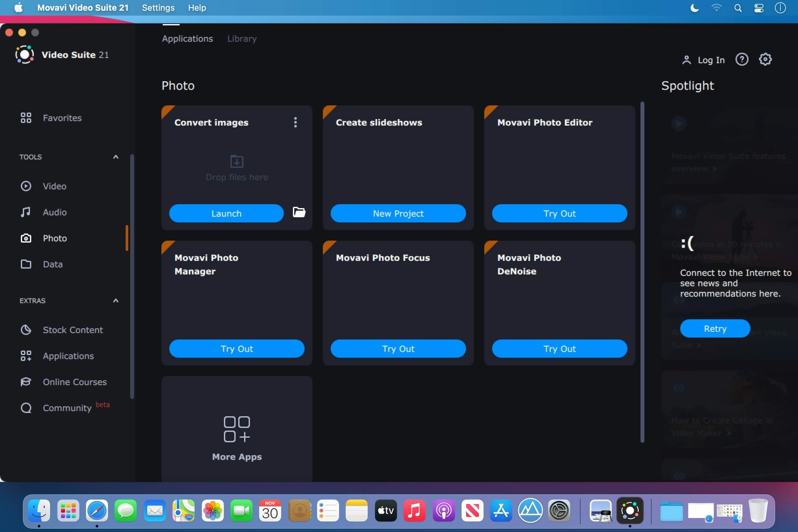Open the Video tools section
The height and width of the screenshot is (532, 798).
coord(54,186)
